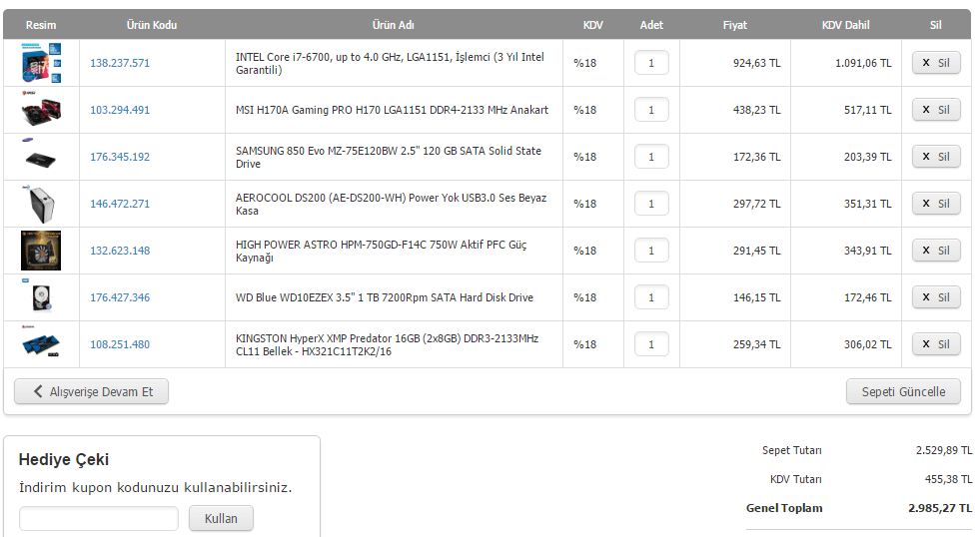
Task: Apply coupon with Kullan button
Action: click(x=221, y=518)
